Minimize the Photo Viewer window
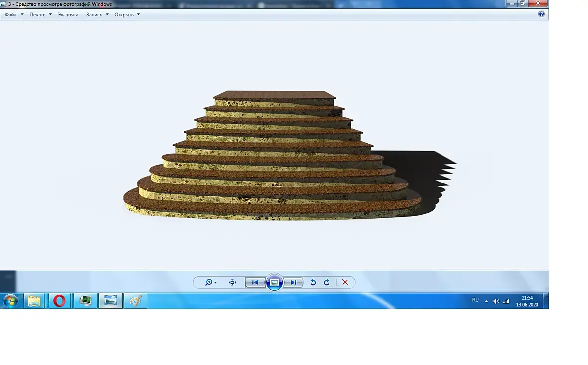The height and width of the screenshot is (365, 588). pyautogui.click(x=511, y=4)
